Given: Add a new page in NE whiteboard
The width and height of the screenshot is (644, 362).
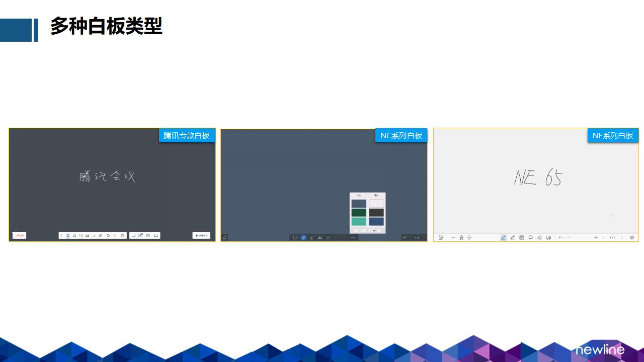Looking at the screenshot, I should click(596, 237).
